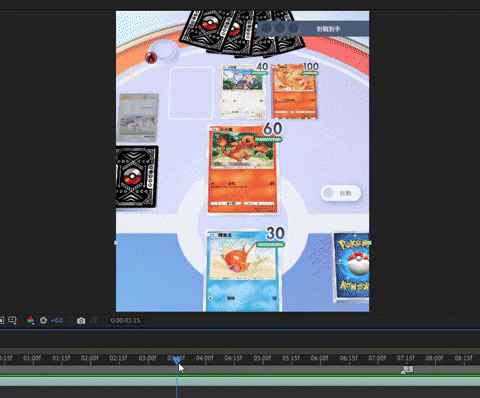The image size is (480, 398).
Task: Jump to 06:00f on the time ruler
Action: pyautogui.click(x=320, y=358)
